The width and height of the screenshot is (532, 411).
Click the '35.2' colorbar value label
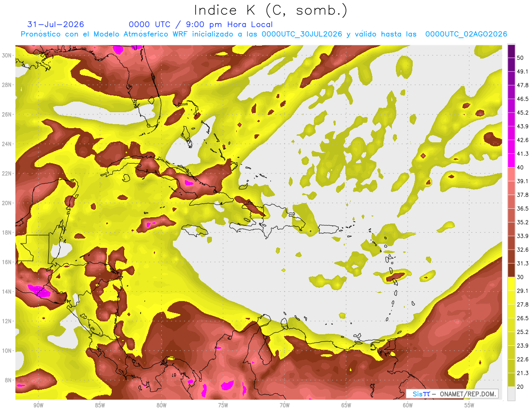pyautogui.click(x=523, y=222)
